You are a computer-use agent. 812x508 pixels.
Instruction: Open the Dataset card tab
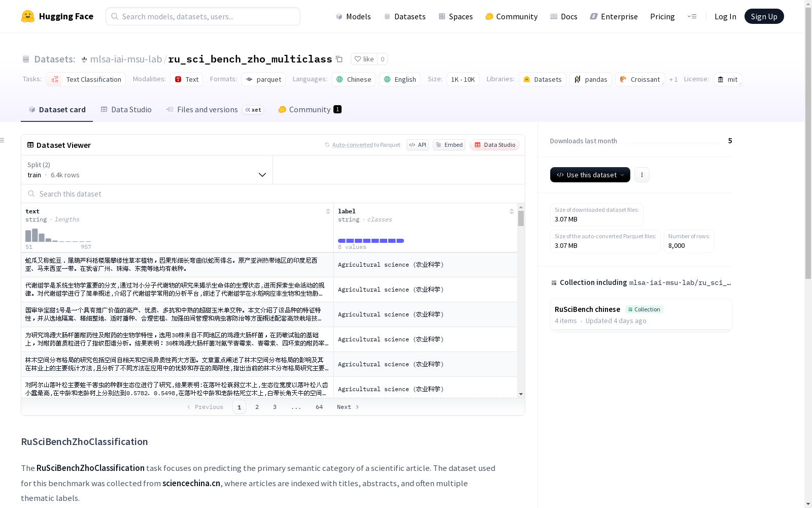57,110
